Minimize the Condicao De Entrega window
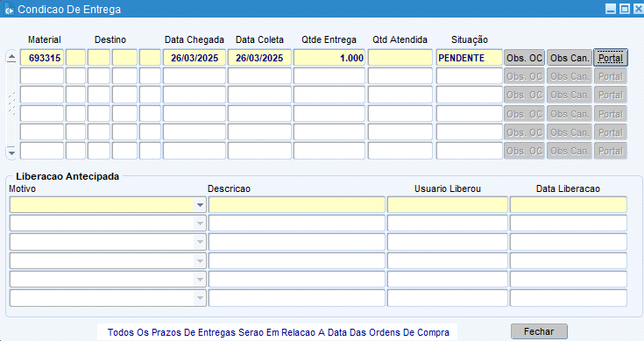 pyautogui.click(x=611, y=9)
